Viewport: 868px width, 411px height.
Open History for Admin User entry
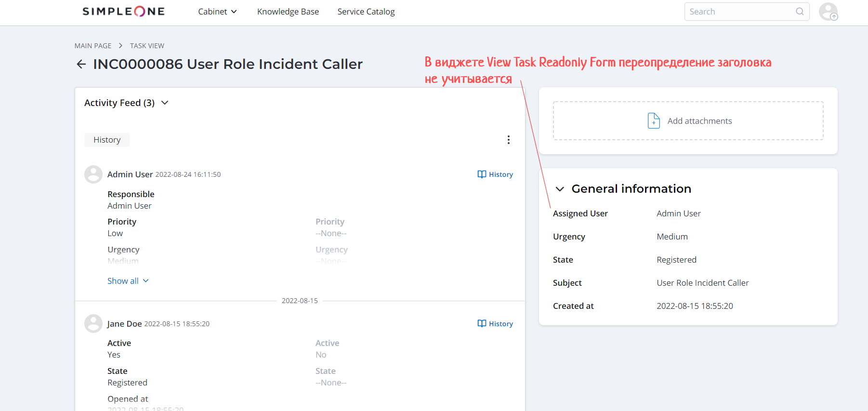pyautogui.click(x=495, y=174)
